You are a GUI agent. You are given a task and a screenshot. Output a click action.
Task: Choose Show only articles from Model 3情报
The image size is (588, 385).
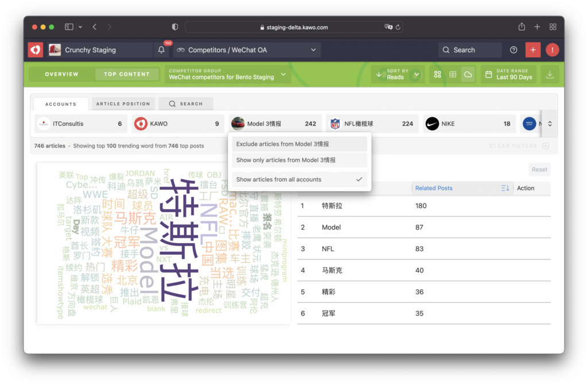[300, 160]
